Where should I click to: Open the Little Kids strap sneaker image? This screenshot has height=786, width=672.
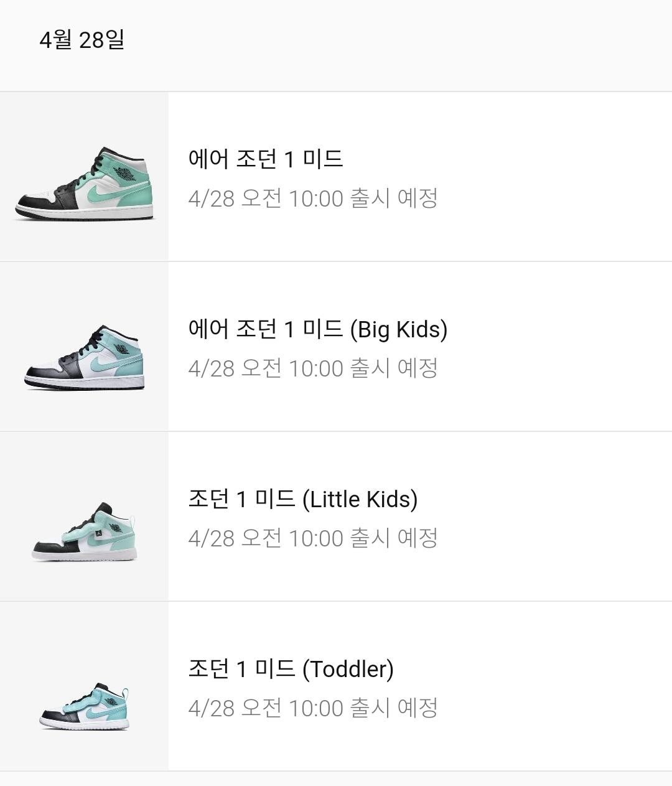click(x=84, y=532)
